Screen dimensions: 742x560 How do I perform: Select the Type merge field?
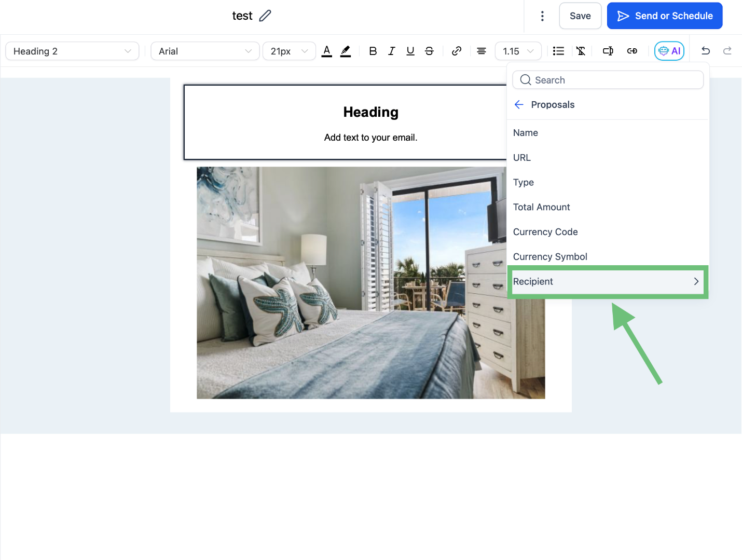tap(608, 183)
